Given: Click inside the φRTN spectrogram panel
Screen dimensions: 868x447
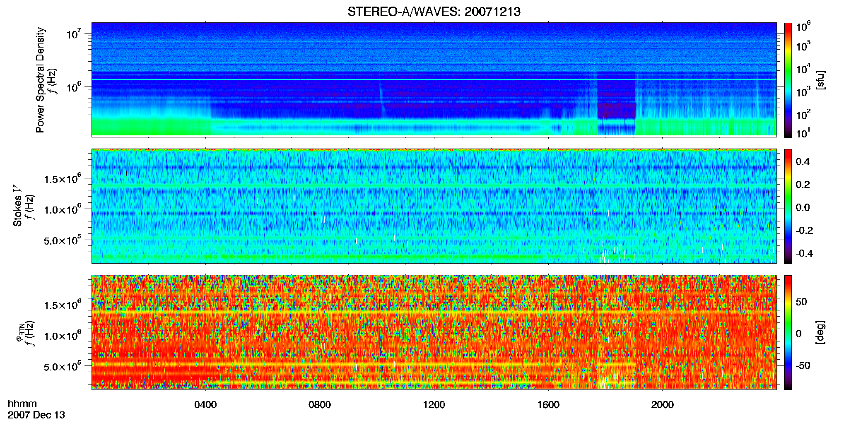Looking at the screenshot, I should [434, 332].
